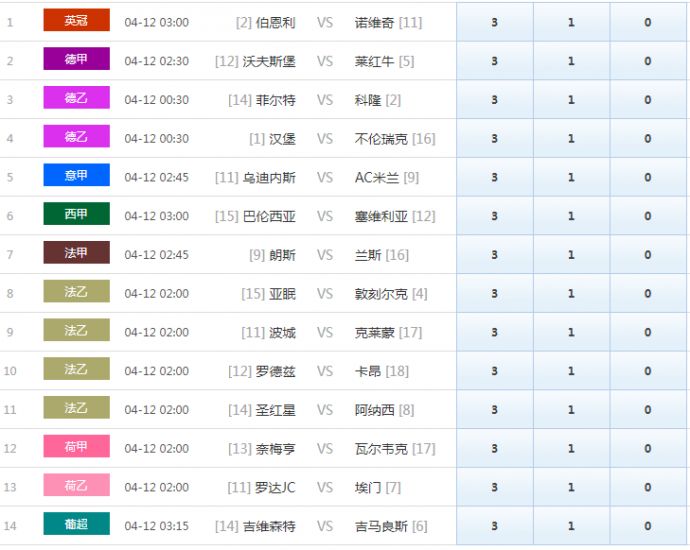
Task: Open 法乙 tag on 罗德兹 row
Action: click(77, 368)
